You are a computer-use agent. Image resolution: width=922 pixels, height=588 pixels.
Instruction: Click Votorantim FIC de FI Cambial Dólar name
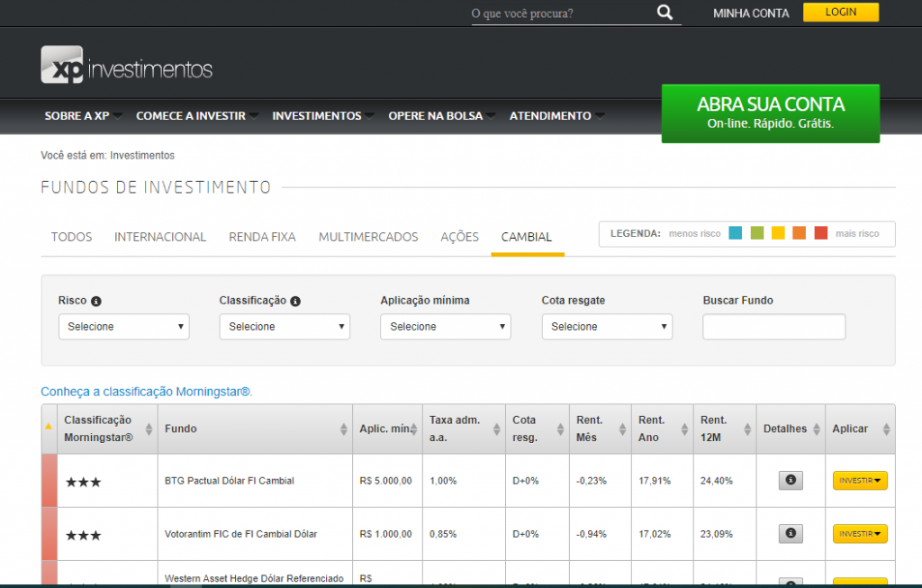tap(240, 534)
